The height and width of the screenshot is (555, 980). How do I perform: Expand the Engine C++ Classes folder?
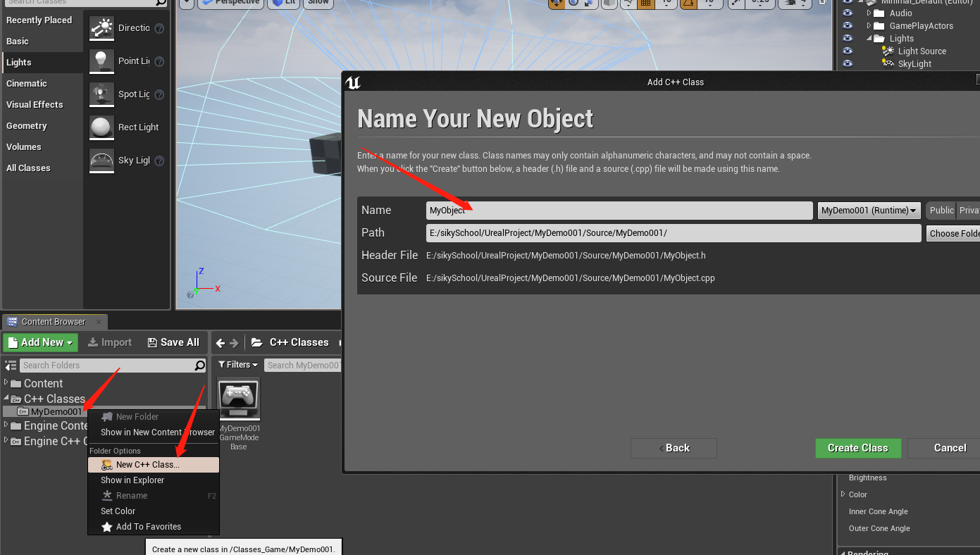6,441
